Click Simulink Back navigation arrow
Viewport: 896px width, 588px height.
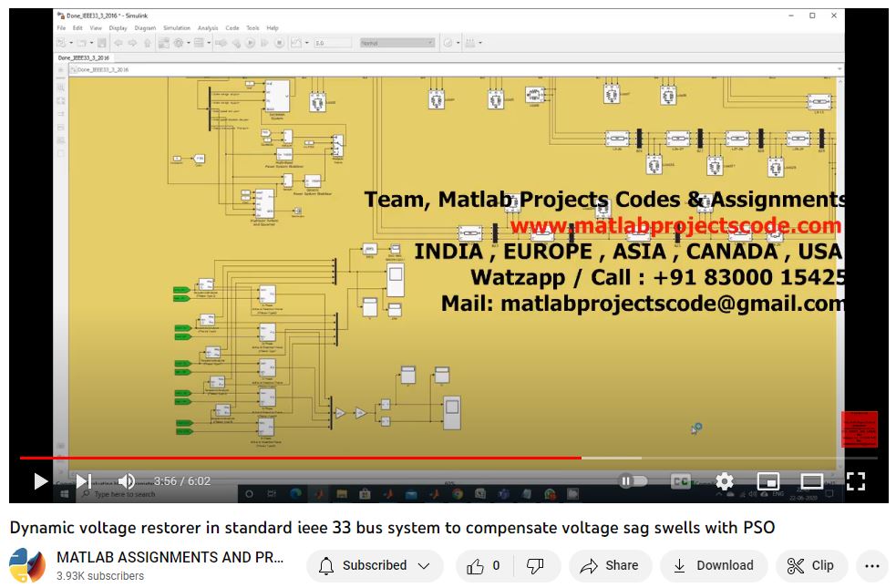click(x=118, y=43)
